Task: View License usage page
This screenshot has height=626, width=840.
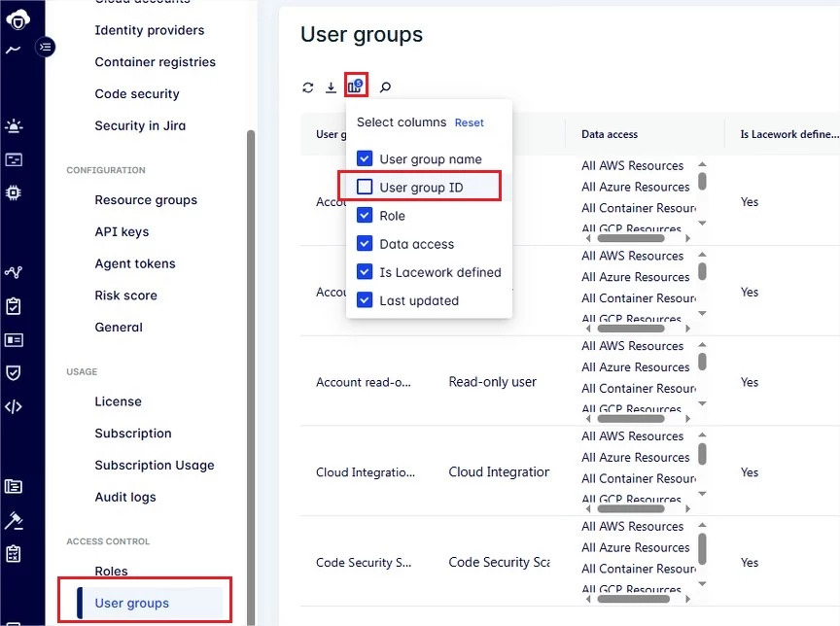Action: [119, 401]
